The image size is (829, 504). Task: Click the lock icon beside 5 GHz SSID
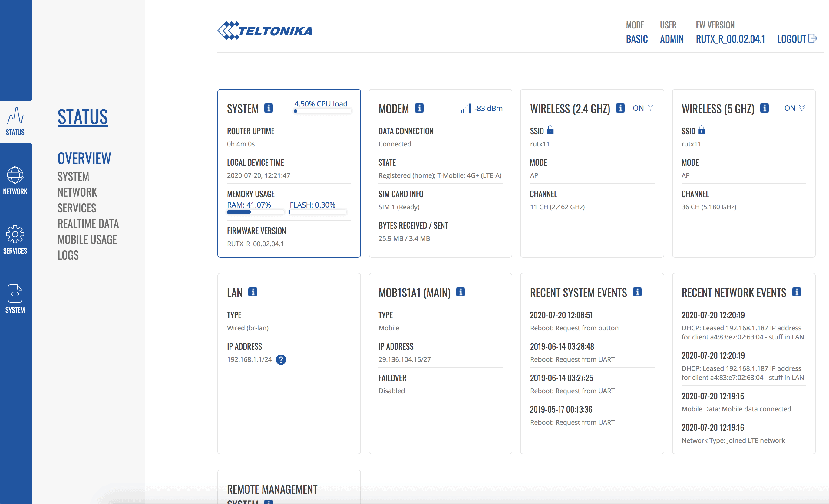702,130
